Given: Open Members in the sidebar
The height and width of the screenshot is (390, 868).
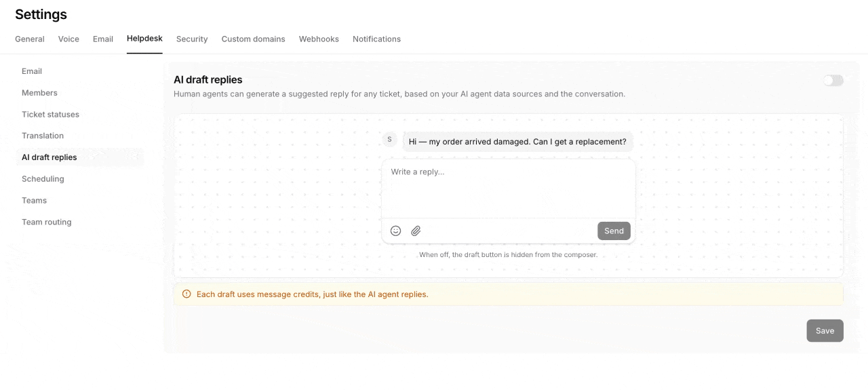Looking at the screenshot, I should (x=80, y=93).
